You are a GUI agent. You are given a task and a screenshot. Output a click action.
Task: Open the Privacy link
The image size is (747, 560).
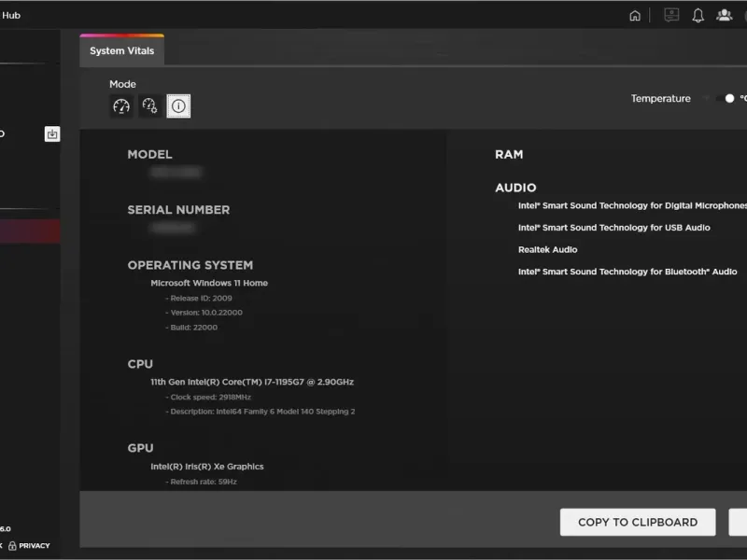(35, 545)
